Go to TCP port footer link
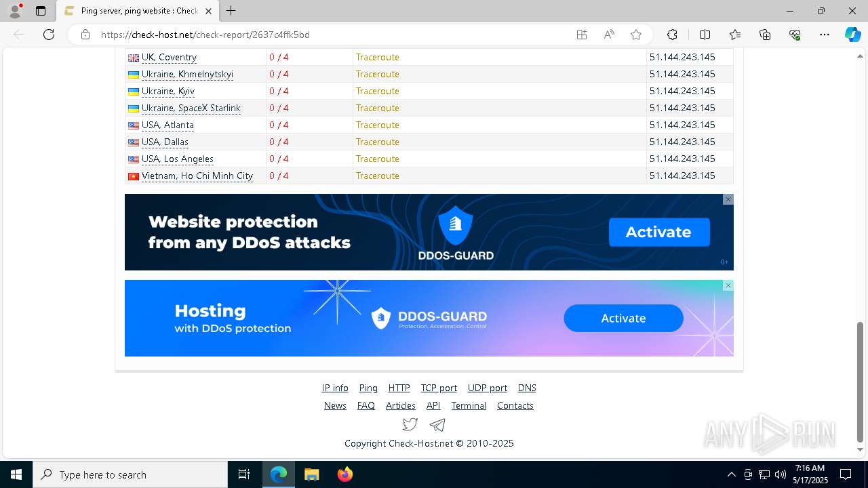This screenshot has width=868, height=488. tap(439, 388)
